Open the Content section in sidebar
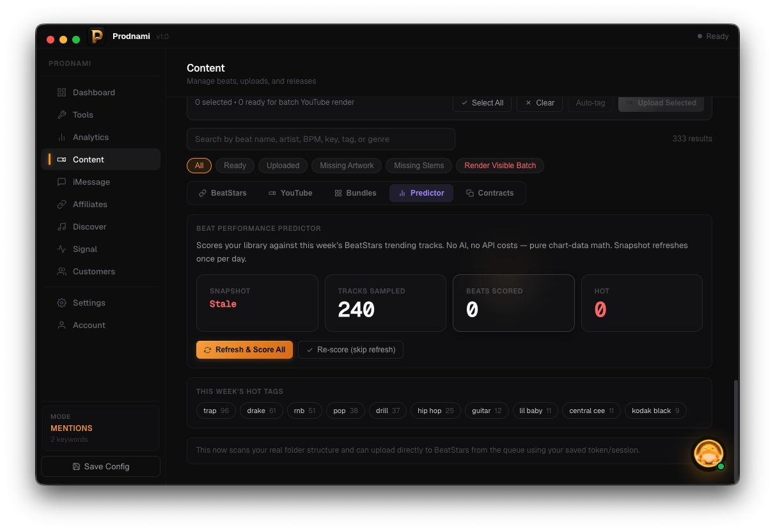Screen dimensions: 775x532 click(100, 159)
